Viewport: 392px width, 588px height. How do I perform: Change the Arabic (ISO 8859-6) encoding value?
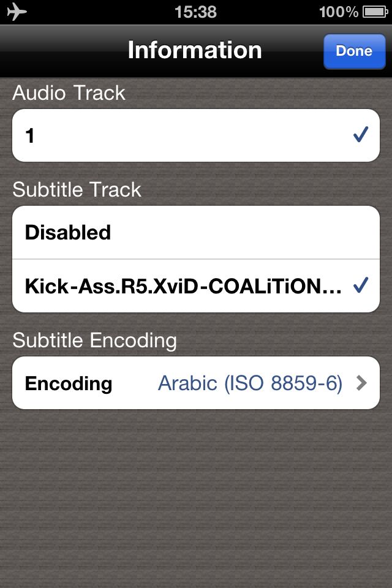coord(250,383)
